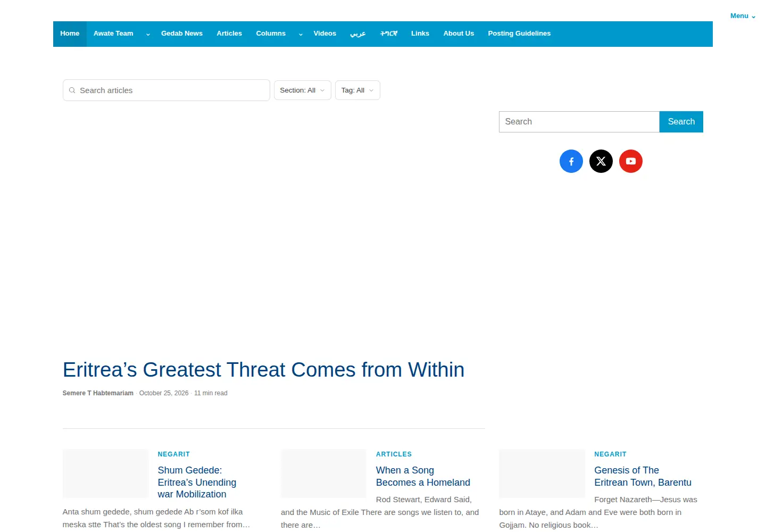Open the Section: All dropdown

(303, 90)
